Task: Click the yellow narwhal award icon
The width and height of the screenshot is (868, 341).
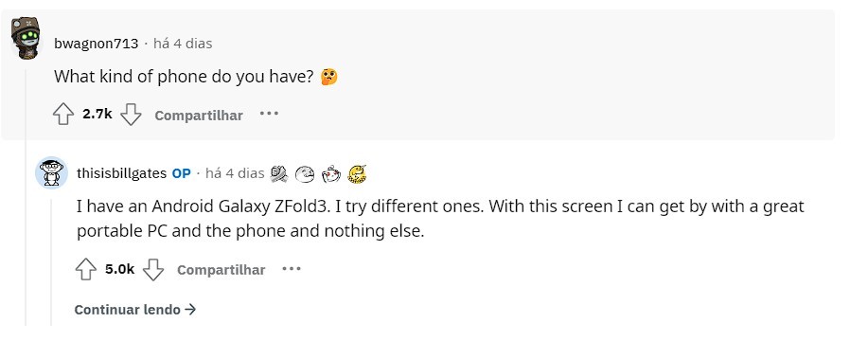Action: [357, 174]
